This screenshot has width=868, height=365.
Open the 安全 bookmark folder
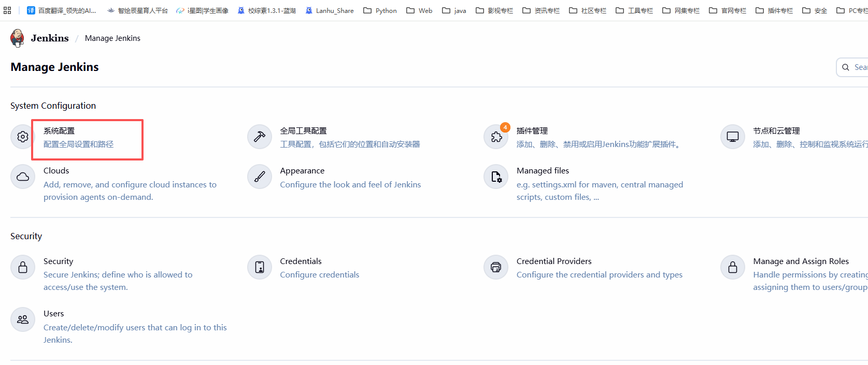[815, 10]
